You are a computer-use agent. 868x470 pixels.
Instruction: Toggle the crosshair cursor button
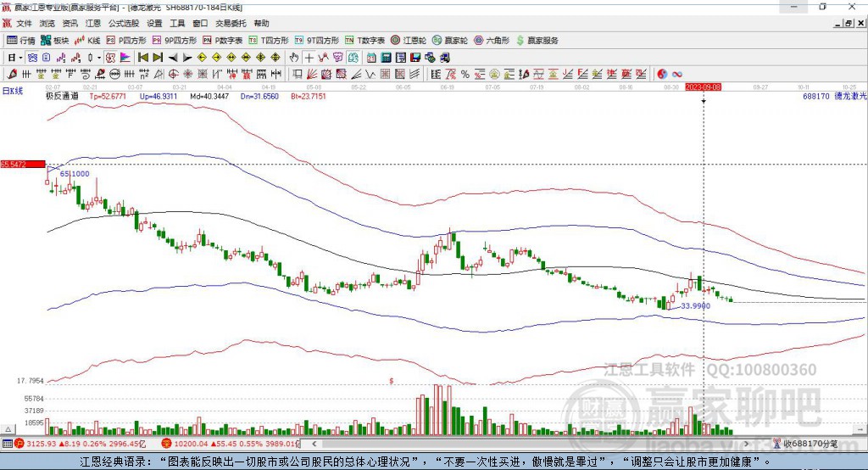coord(309,58)
